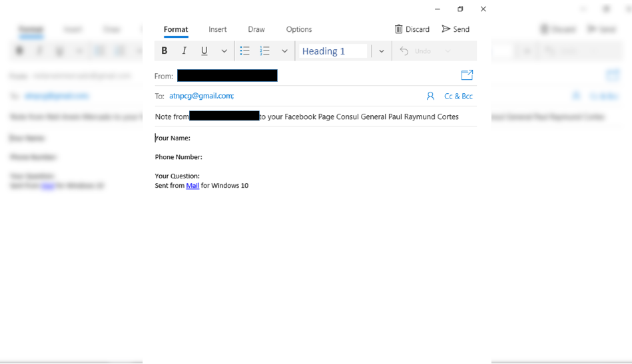Click the Discard trash icon

pyautogui.click(x=399, y=29)
